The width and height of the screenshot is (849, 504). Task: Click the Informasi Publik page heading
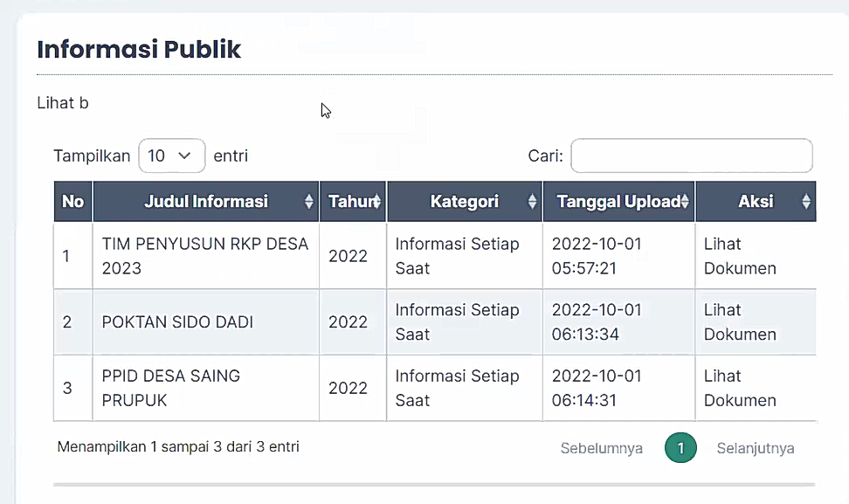pyautogui.click(x=139, y=50)
